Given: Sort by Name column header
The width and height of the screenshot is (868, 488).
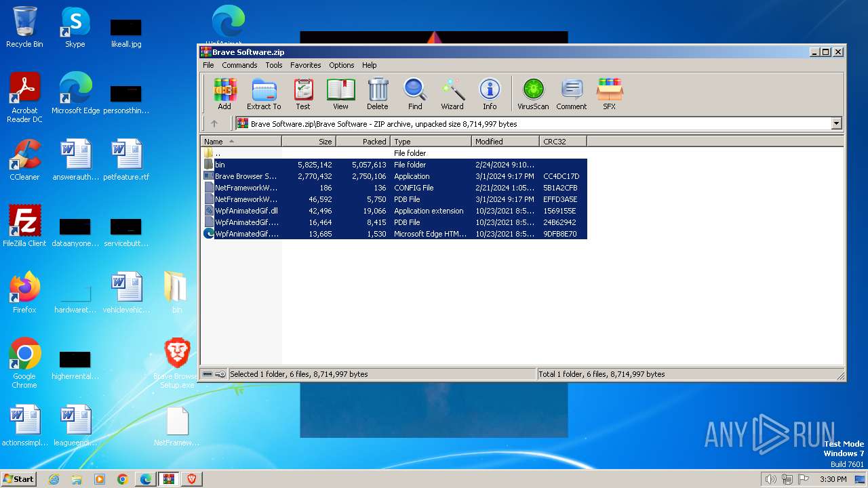Looking at the screenshot, I should (241, 142).
